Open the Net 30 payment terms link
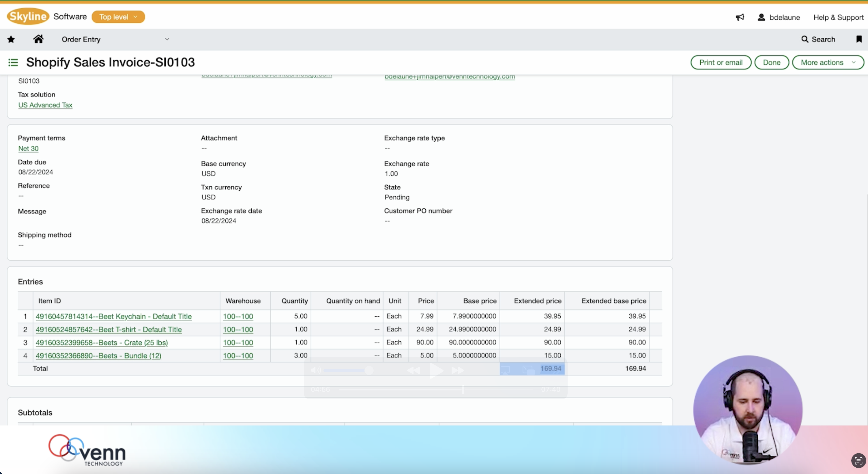 click(x=28, y=148)
